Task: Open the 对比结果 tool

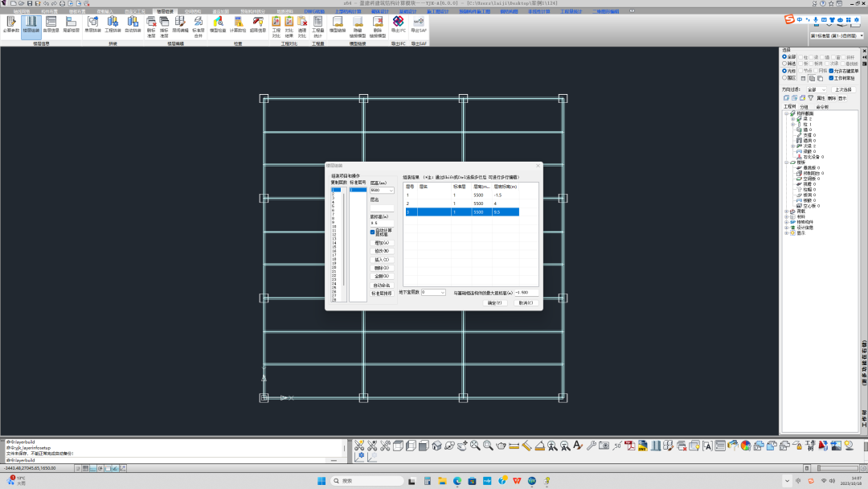Action: click(x=289, y=27)
